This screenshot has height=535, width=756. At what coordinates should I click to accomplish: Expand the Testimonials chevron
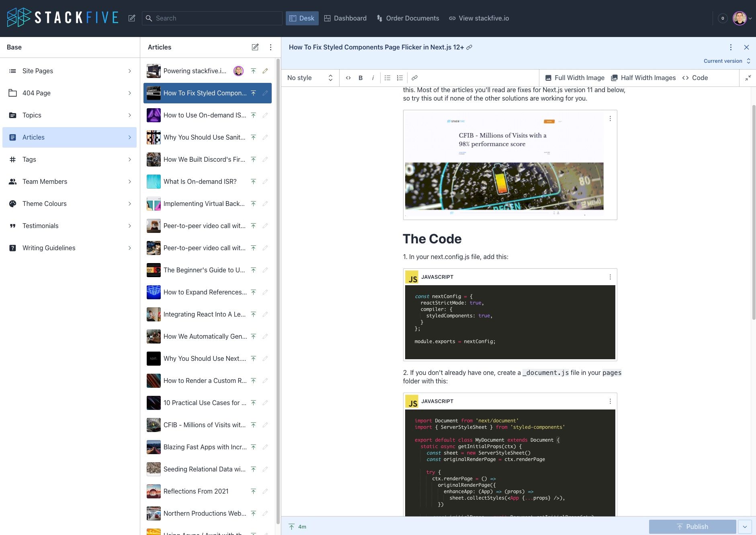(x=129, y=226)
